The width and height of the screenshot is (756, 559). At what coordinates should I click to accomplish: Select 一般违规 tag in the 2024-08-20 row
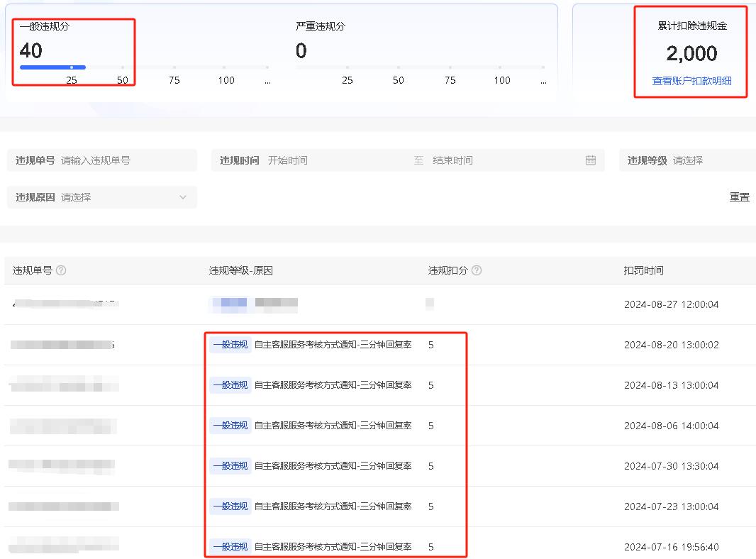230,345
